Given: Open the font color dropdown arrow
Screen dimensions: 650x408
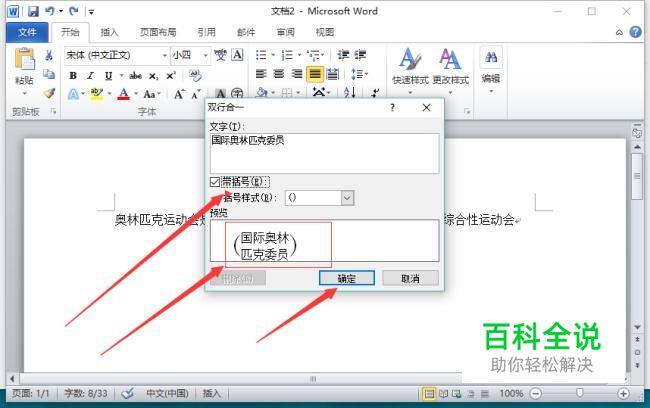Looking at the screenshot, I should click(136, 94).
